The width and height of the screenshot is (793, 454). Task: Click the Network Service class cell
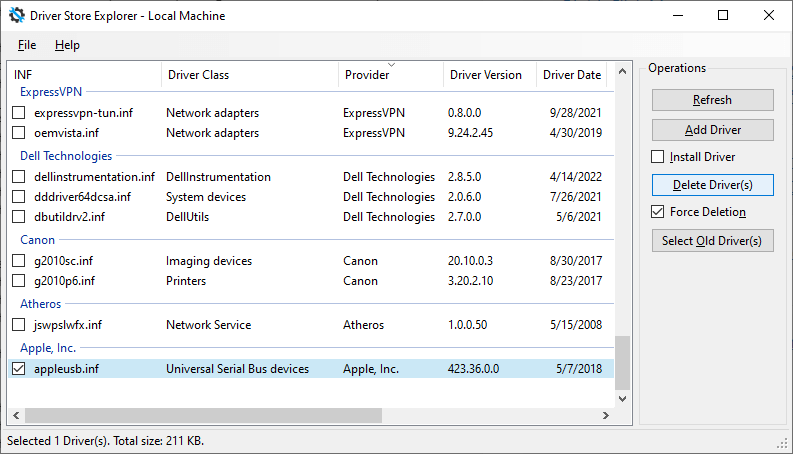[x=208, y=325]
